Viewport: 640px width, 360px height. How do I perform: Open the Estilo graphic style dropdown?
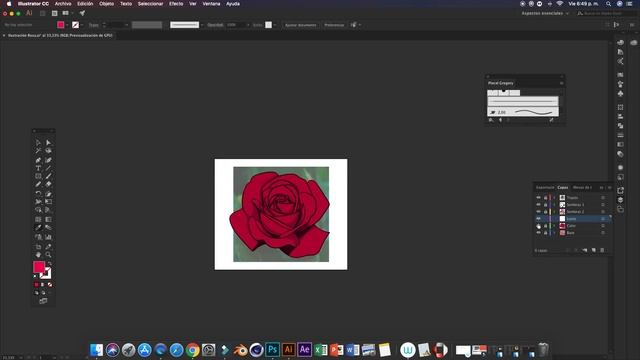click(x=275, y=25)
